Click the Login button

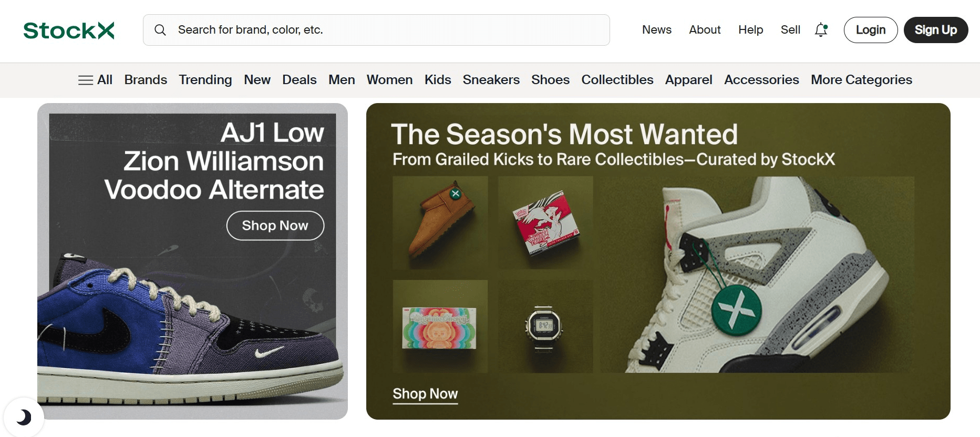coord(870,30)
